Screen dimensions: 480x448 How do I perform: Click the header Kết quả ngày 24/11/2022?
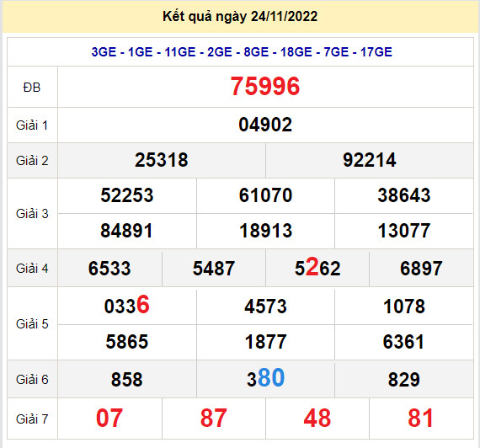[x=240, y=16]
